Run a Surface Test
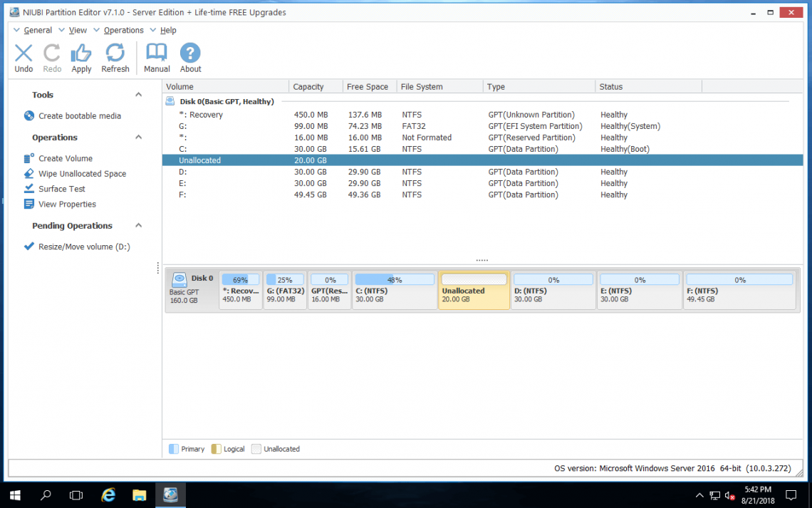The image size is (812, 508). 61,188
